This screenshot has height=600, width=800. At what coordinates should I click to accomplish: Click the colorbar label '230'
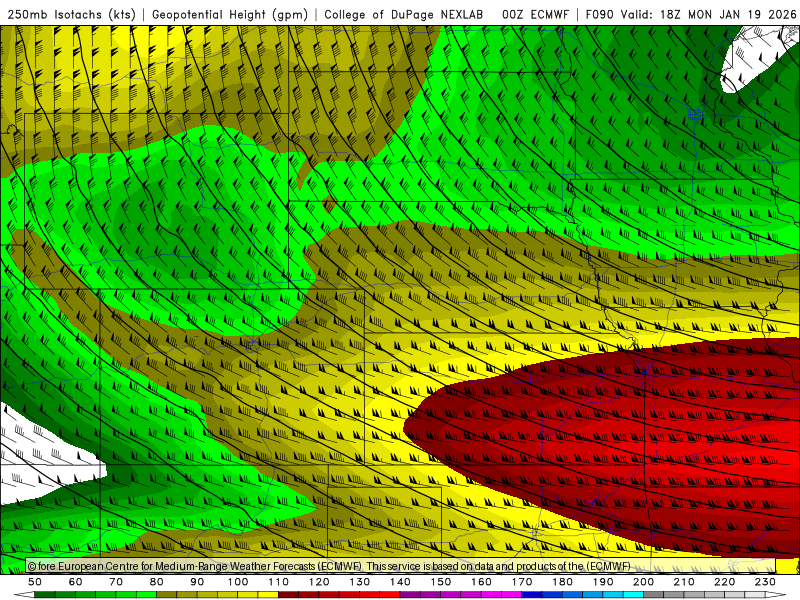tap(765, 582)
